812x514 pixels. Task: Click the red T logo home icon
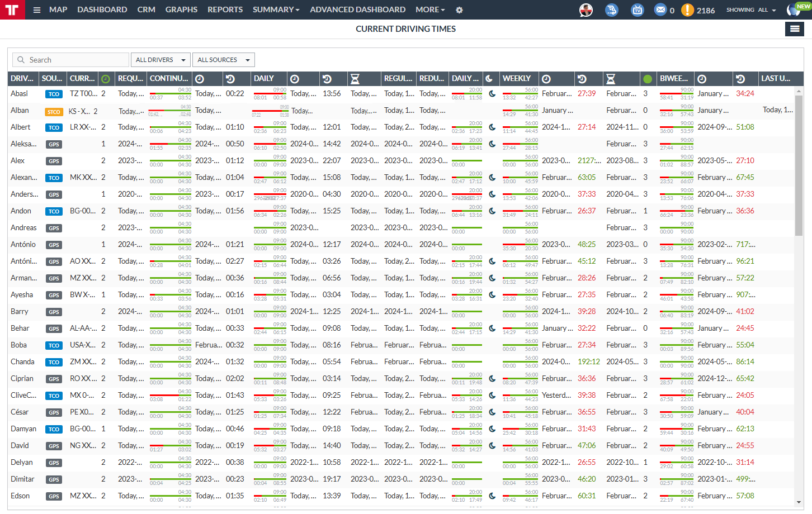12,9
